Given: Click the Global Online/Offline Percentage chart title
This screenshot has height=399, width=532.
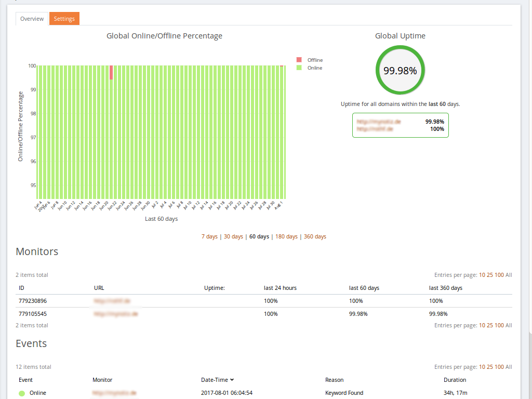Looking at the screenshot, I should tap(164, 36).
